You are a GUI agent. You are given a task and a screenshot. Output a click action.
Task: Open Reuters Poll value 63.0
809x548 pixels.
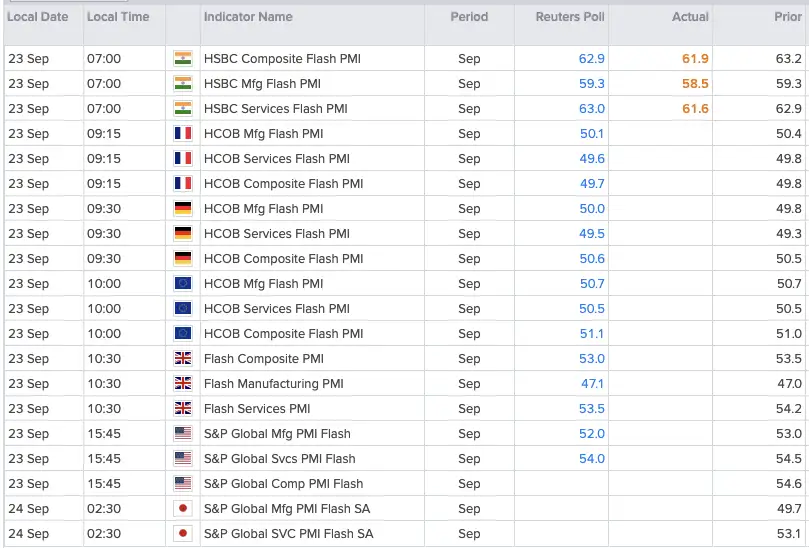click(591, 109)
